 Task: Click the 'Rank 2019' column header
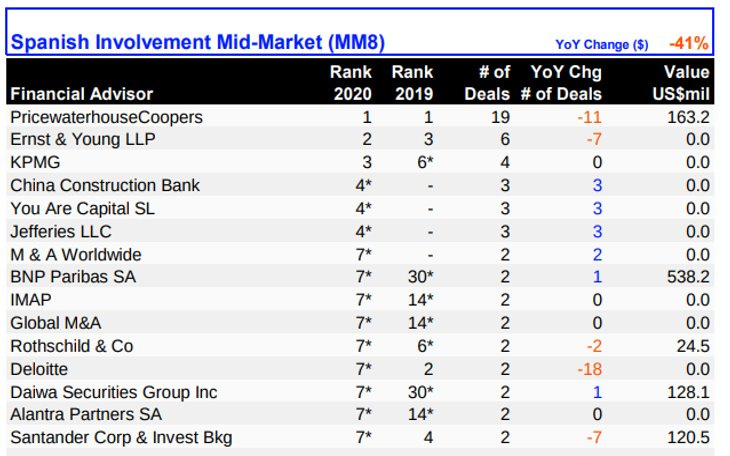(x=412, y=83)
